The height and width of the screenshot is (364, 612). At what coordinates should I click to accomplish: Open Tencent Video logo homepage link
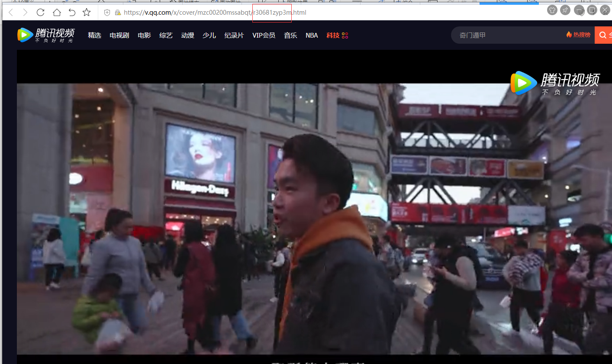pos(46,35)
